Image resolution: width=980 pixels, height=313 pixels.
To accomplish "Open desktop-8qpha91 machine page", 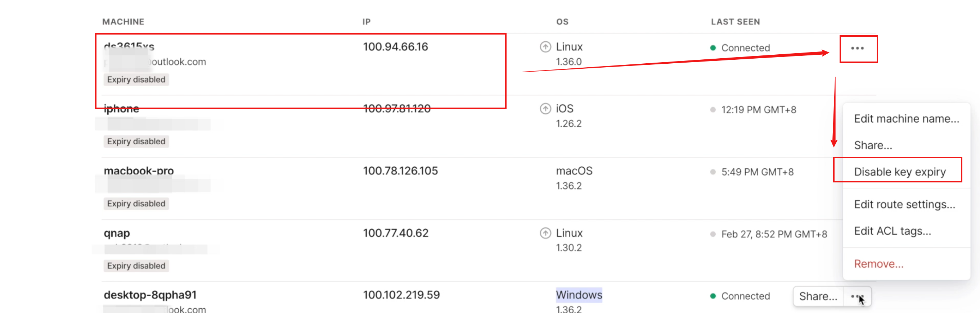I will [x=150, y=295].
